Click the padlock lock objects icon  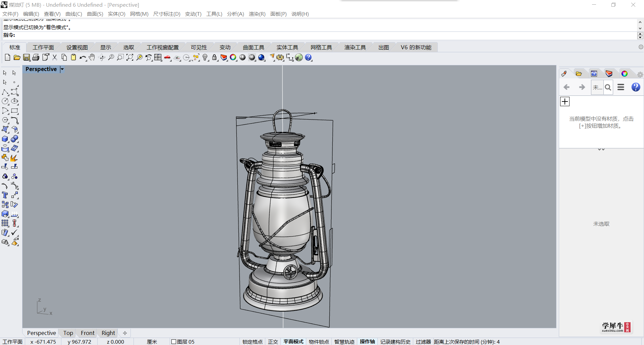tap(215, 58)
